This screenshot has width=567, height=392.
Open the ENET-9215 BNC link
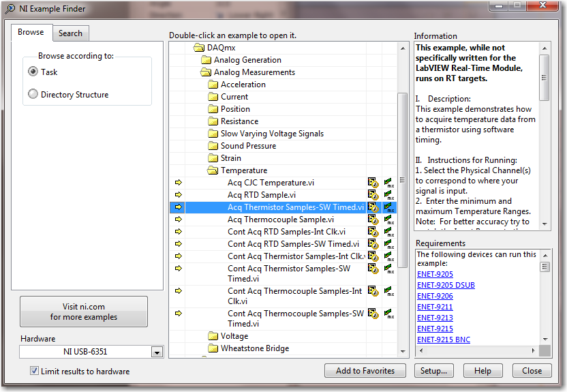click(444, 340)
